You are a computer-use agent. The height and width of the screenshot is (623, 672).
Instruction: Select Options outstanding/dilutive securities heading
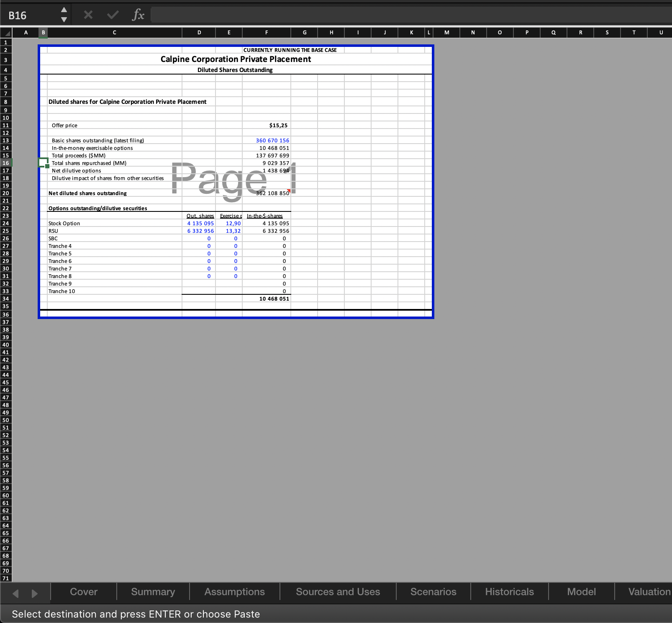[x=97, y=208]
